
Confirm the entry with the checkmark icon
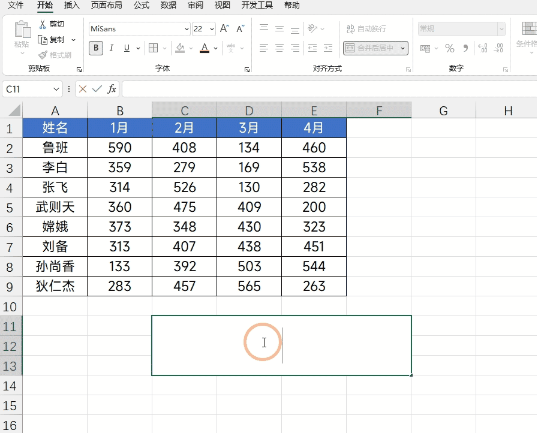coord(97,89)
